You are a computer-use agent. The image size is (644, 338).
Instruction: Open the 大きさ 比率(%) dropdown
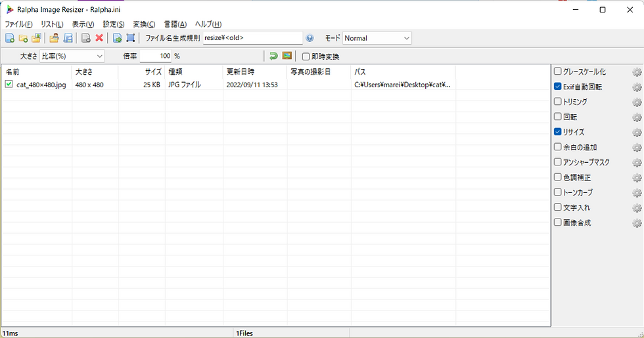click(72, 56)
